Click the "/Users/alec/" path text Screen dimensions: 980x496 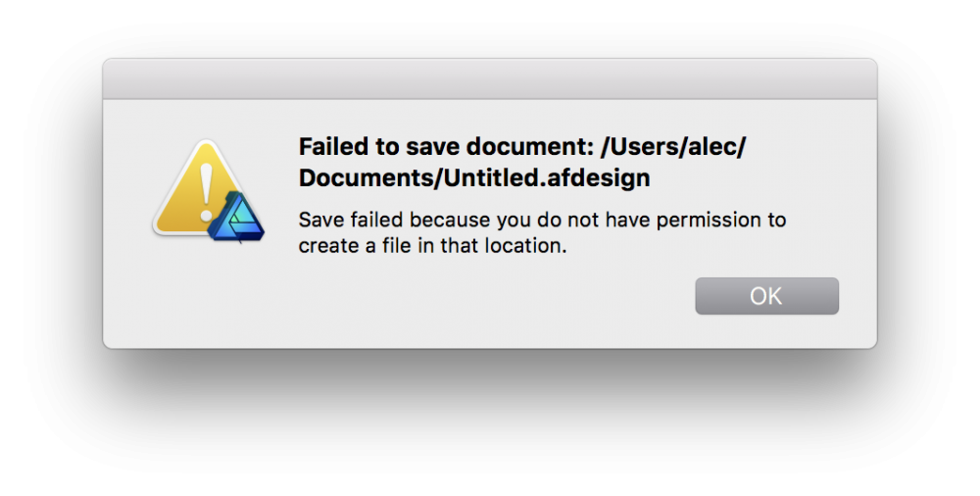[x=672, y=147]
